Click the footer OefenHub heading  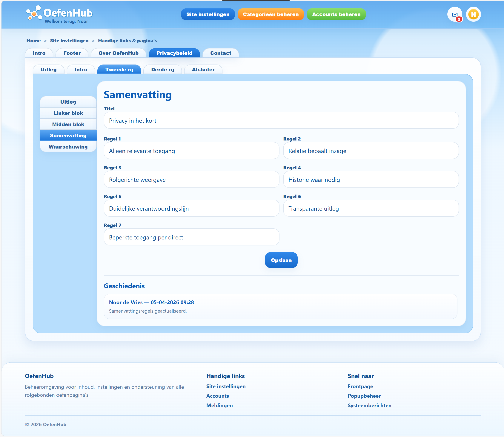pos(39,376)
